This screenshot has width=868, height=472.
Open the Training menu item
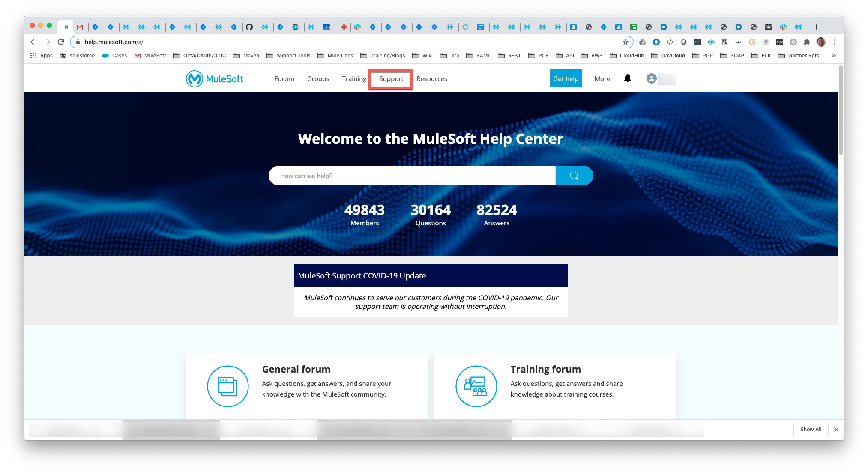click(353, 79)
